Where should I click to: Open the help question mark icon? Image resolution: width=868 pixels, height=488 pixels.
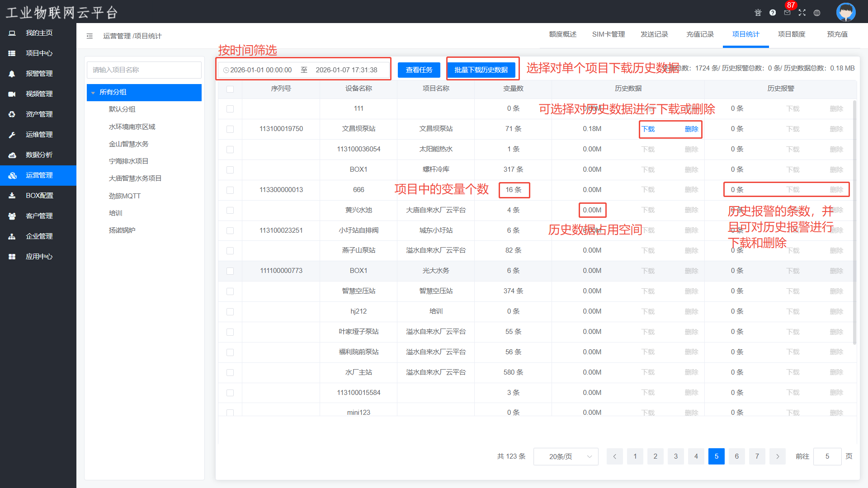(x=773, y=13)
